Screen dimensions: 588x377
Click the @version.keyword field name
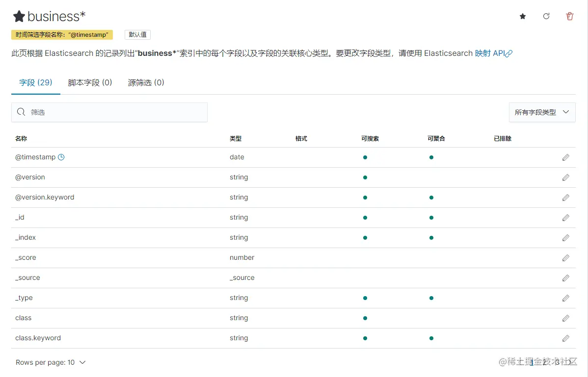(x=45, y=197)
